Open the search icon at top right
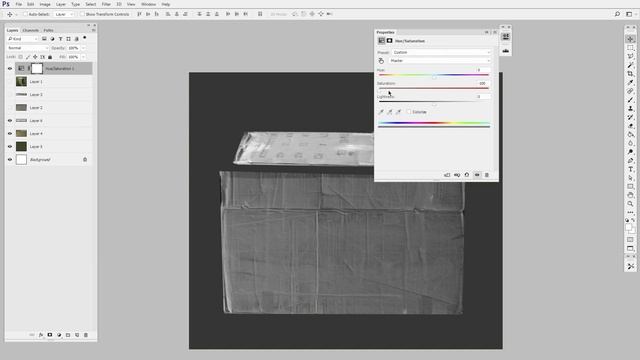 (617, 14)
